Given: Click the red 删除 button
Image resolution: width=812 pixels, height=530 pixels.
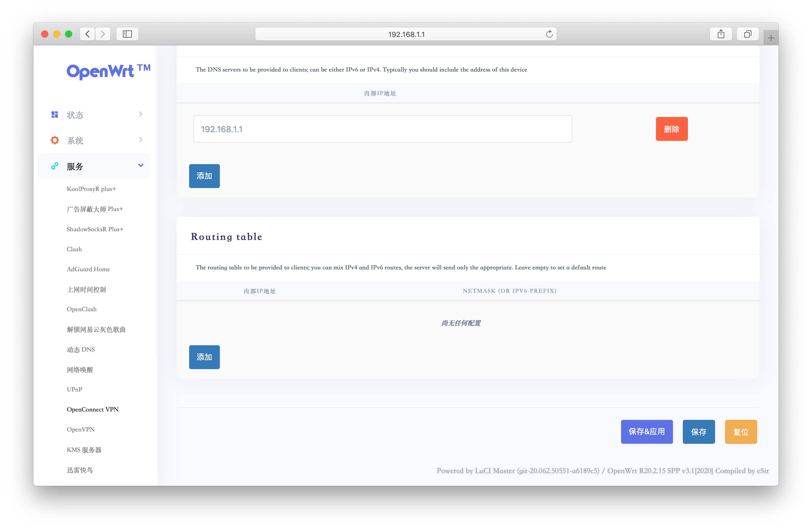Looking at the screenshot, I should pos(671,129).
